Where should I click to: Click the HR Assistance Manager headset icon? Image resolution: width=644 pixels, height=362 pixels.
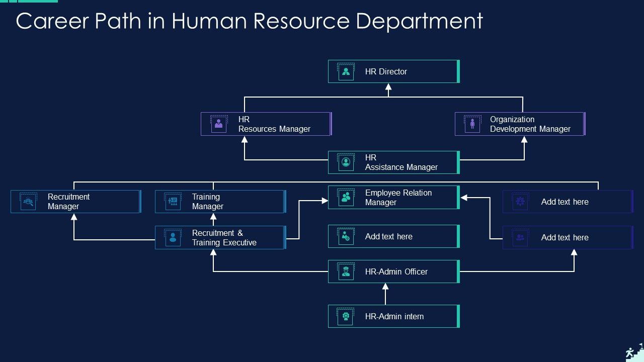pos(345,162)
